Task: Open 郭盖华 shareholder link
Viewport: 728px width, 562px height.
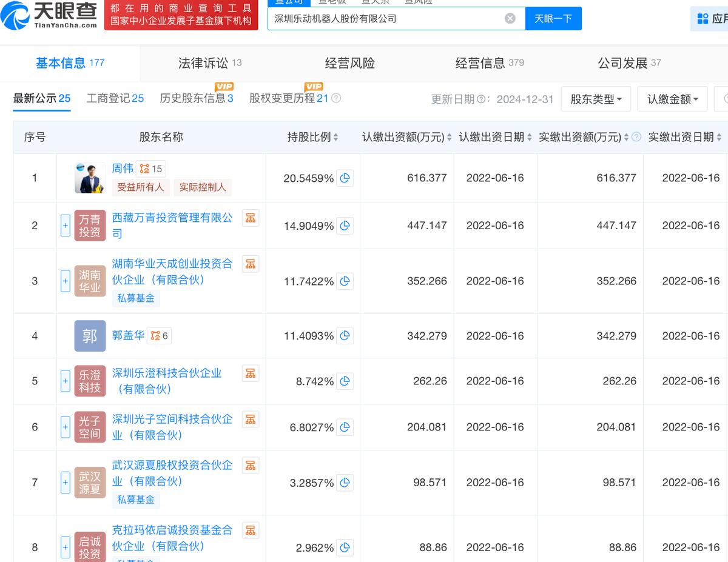Action: click(x=128, y=335)
